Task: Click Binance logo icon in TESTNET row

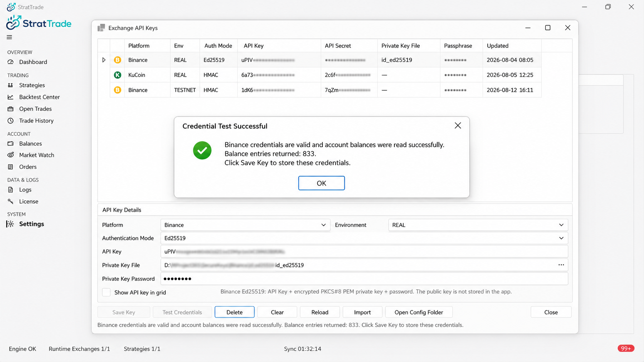Action: coord(117,90)
